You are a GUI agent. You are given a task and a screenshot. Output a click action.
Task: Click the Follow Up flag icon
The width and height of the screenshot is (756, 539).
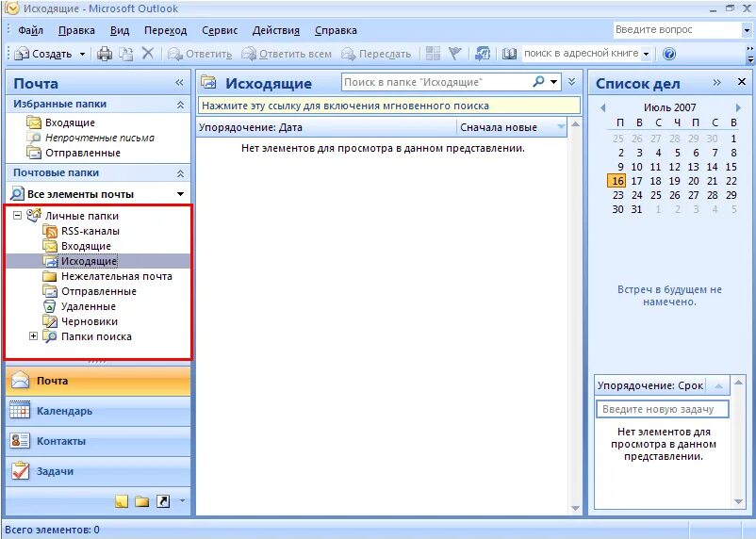[x=454, y=53]
